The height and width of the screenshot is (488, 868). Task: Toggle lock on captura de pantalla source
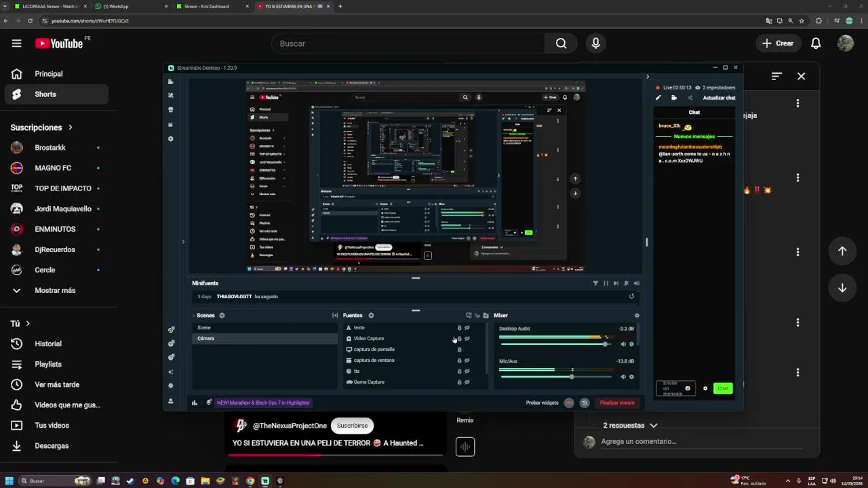point(459,350)
